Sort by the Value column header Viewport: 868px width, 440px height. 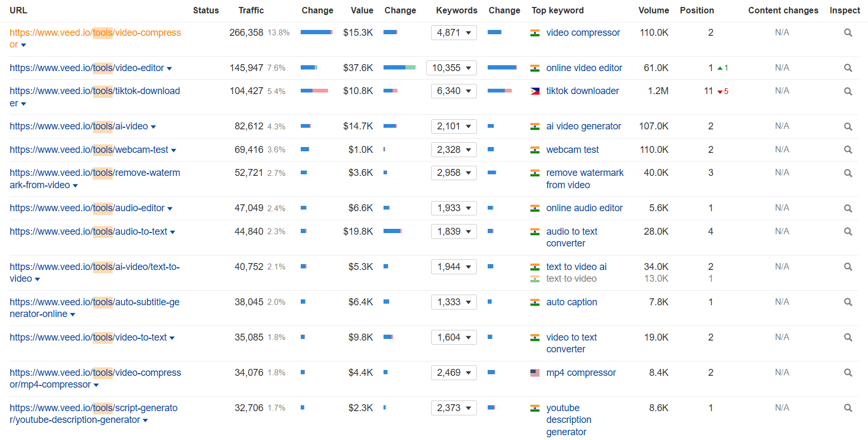click(362, 10)
